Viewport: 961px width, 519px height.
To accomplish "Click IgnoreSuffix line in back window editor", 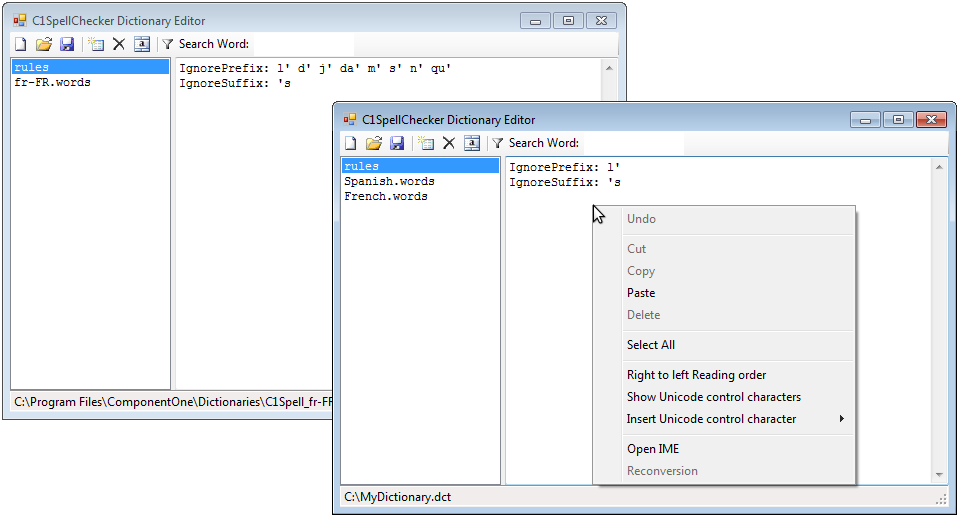I will 235,83.
